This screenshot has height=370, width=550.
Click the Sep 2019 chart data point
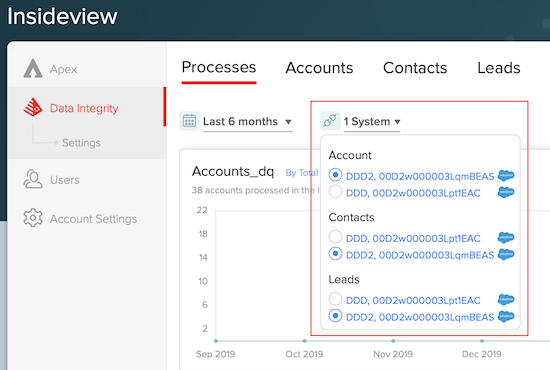click(x=216, y=341)
